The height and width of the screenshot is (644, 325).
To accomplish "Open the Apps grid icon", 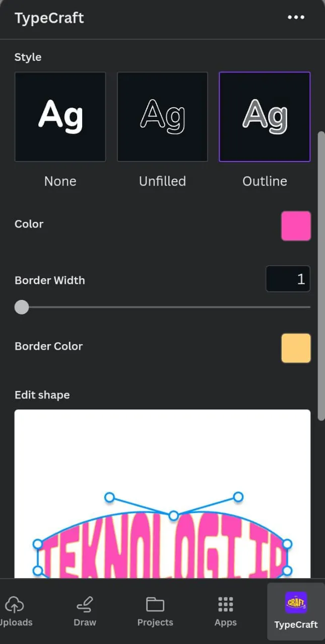I will pos(225,604).
